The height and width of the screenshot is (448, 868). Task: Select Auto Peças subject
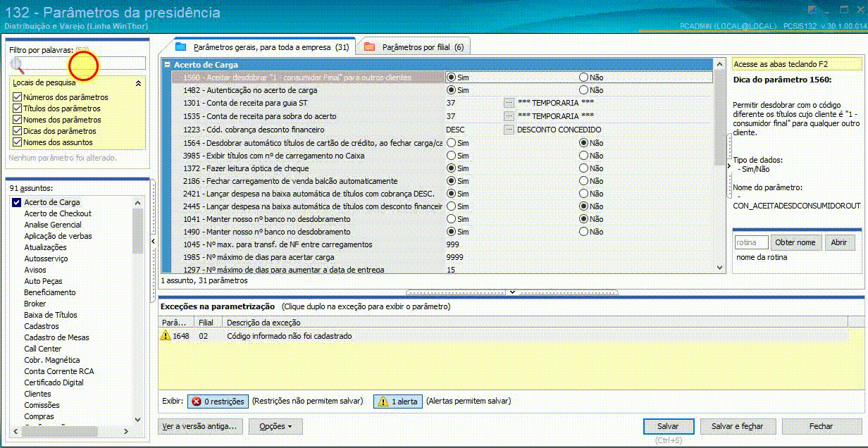[x=43, y=281]
